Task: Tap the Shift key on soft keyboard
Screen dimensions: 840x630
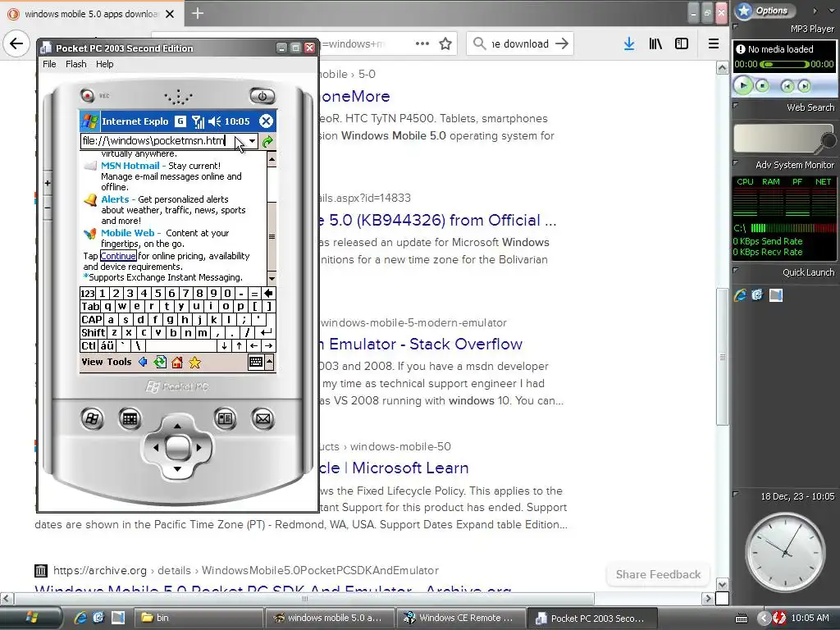Action: [x=94, y=333]
